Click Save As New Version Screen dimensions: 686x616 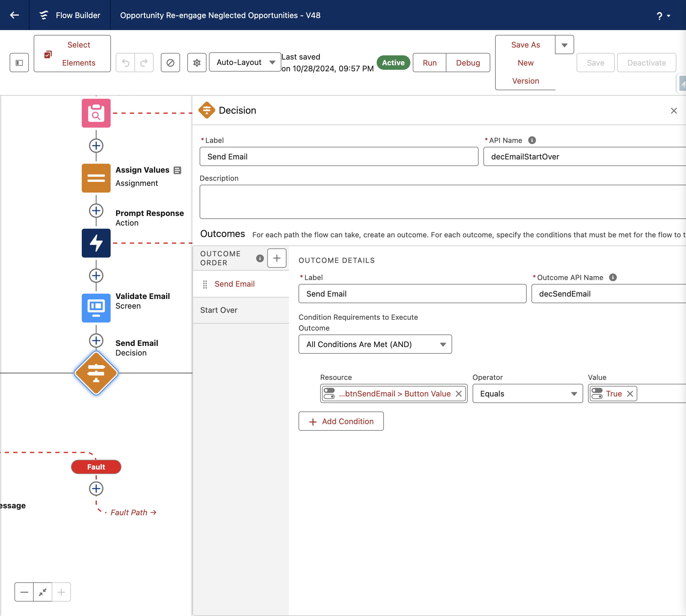pyautogui.click(x=525, y=63)
